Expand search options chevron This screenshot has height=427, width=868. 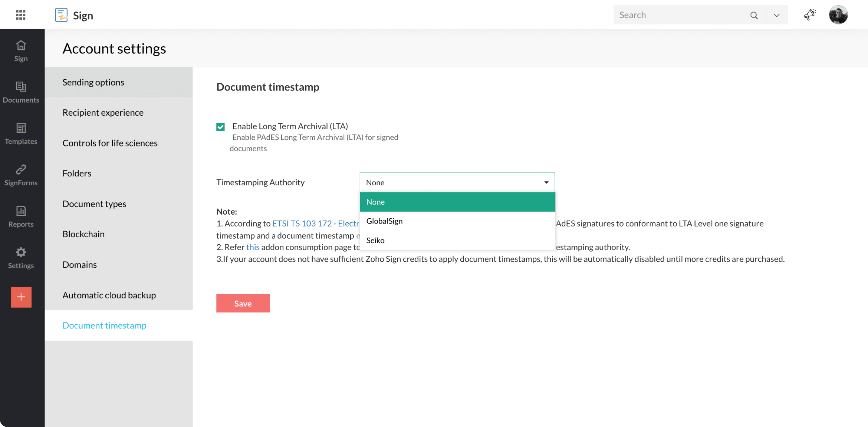pyautogui.click(x=777, y=15)
